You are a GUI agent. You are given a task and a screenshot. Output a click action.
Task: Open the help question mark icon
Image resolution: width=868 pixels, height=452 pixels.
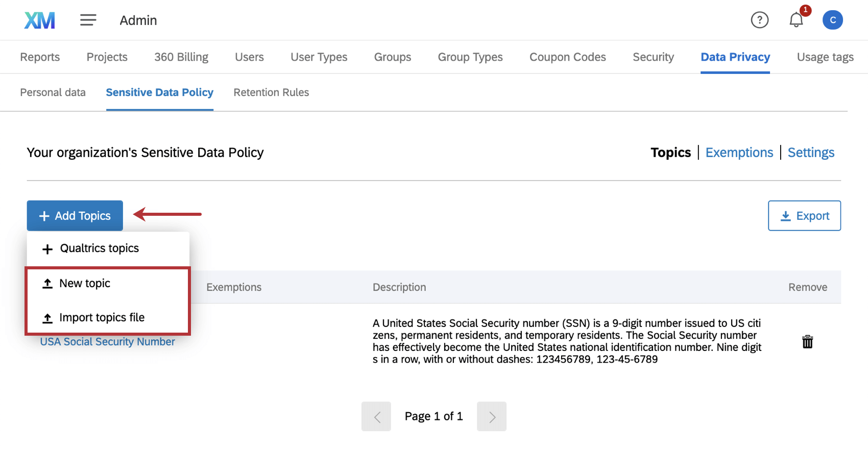coord(759,20)
